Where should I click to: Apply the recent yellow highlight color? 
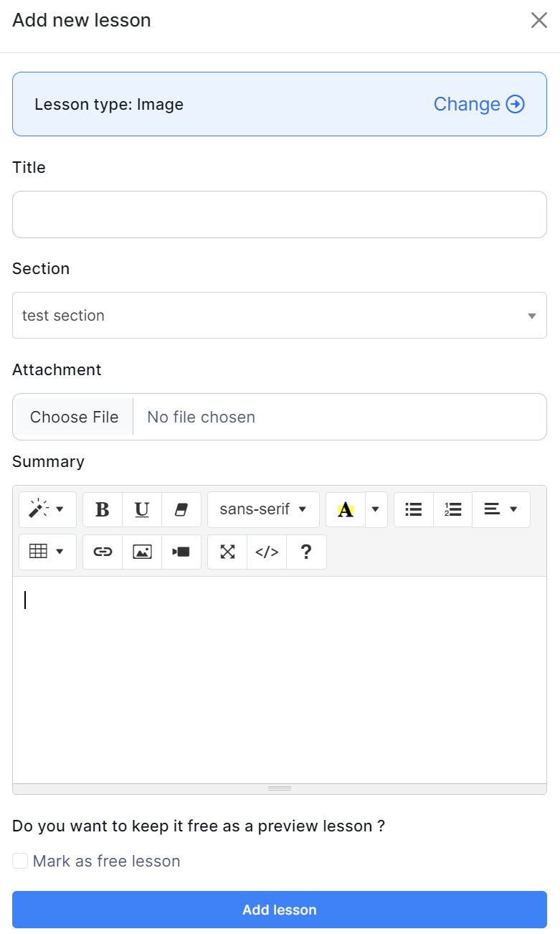[346, 509]
